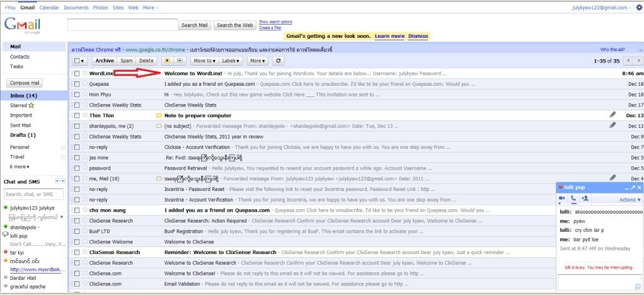Open emoticon picker in chat box
Viewport: 644px width, 295px height.
click(638, 286)
